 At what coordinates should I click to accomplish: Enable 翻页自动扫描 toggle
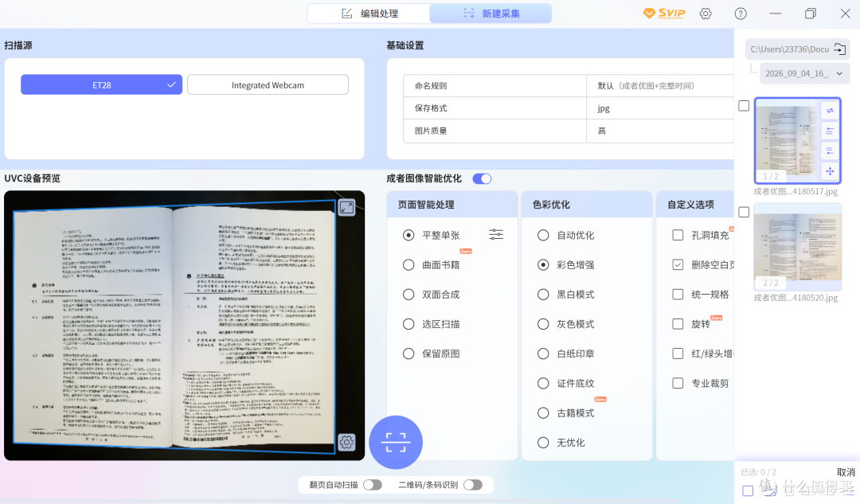(373, 485)
